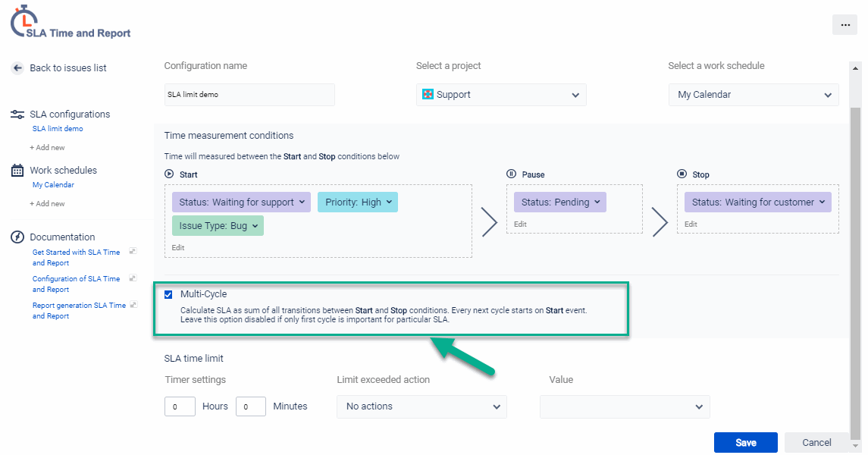Click the back arrow icon
Viewport: 868px width, 455px height.
pos(17,68)
